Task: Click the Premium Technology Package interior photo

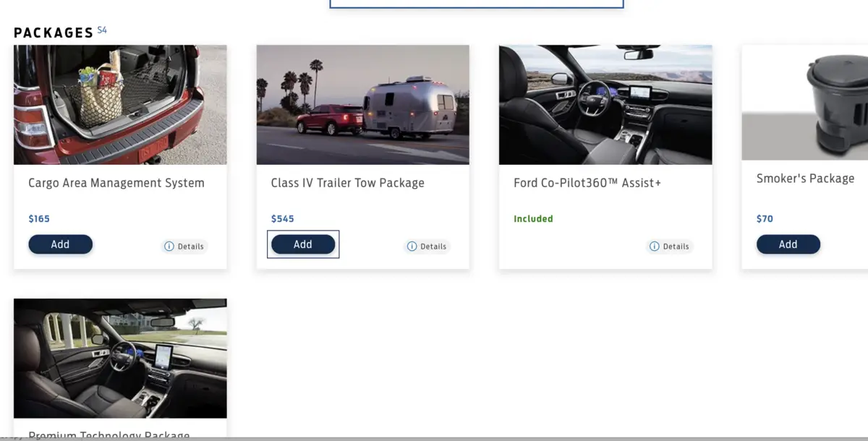Action: pos(120,359)
